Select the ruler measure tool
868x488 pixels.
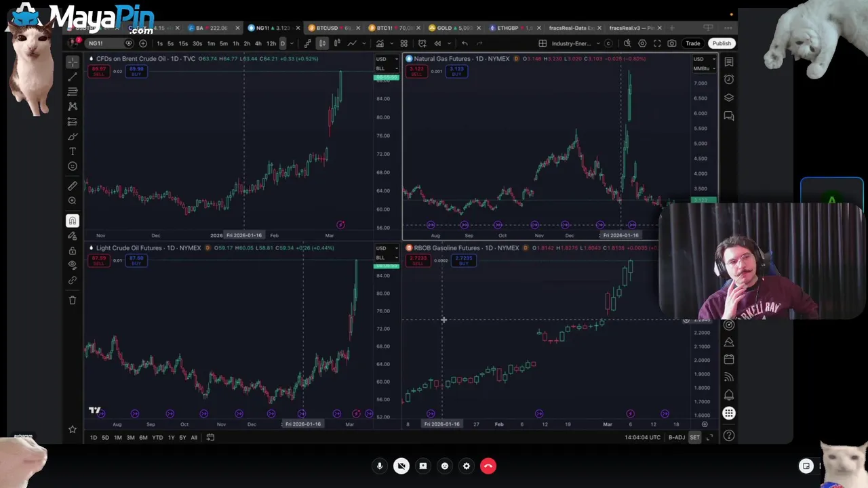(x=73, y=186)
